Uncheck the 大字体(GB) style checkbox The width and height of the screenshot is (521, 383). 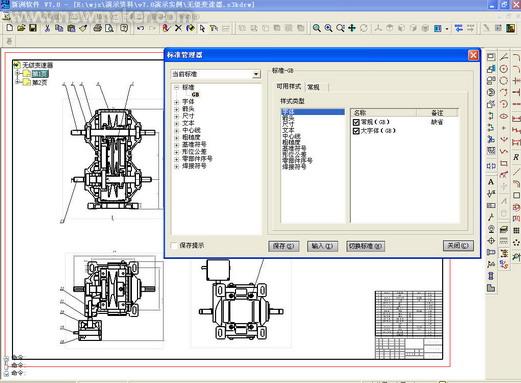tap(356, 131)
